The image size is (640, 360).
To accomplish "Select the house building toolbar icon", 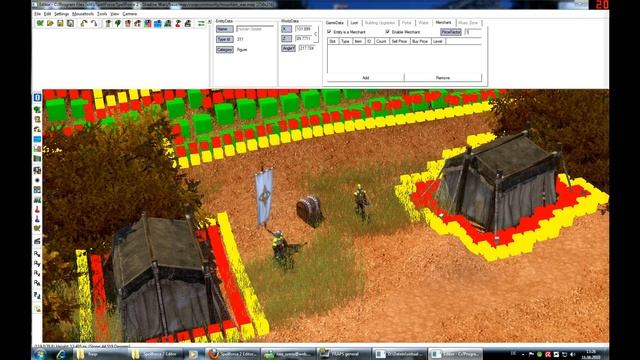I will [138, 24].
